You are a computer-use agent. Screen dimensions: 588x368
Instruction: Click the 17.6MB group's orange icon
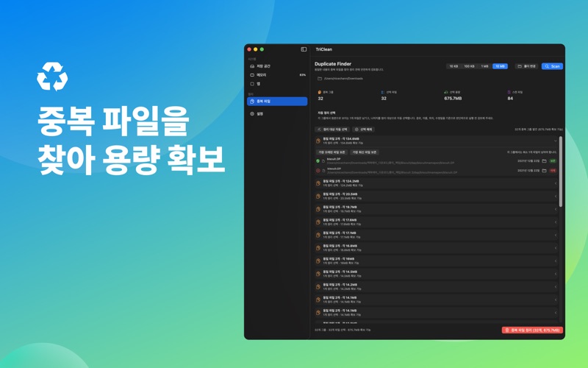(x=318, y=222)
